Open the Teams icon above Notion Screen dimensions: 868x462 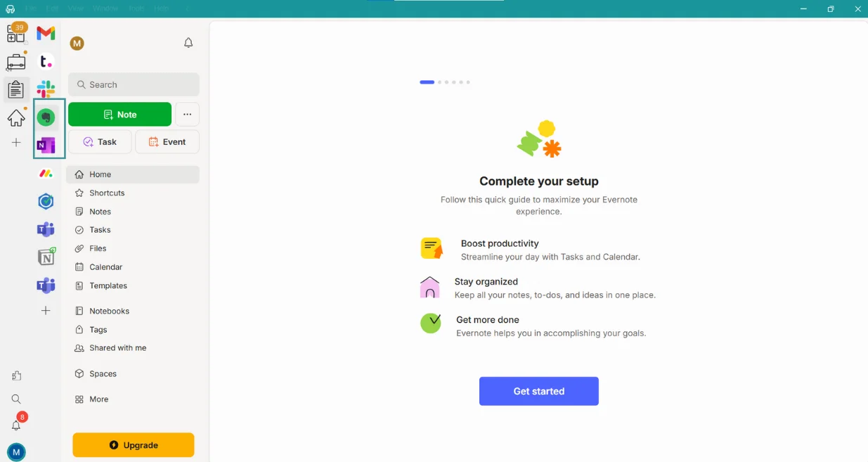[x=46, y=229]
